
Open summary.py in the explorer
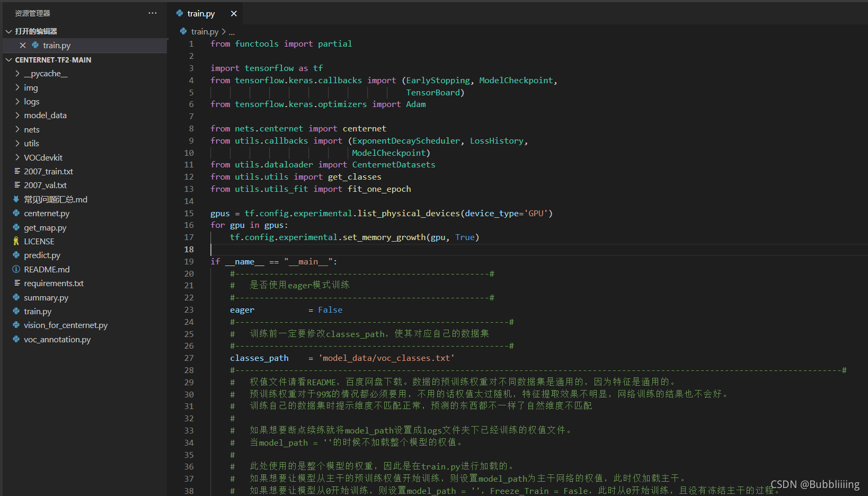point(46,298)
